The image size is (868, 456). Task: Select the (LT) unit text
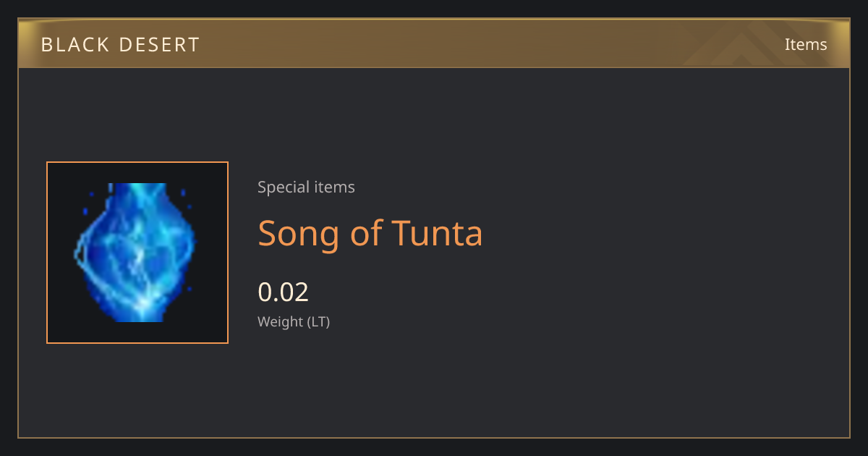319,321
